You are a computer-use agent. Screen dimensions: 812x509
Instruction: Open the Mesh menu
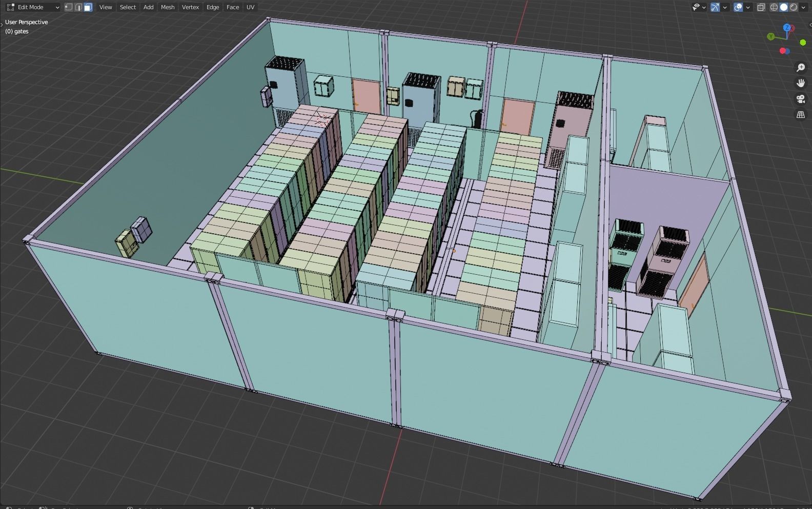(168, 7)
